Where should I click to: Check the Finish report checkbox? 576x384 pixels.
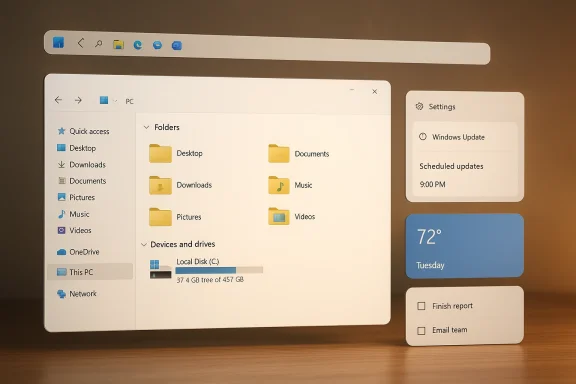421,306
